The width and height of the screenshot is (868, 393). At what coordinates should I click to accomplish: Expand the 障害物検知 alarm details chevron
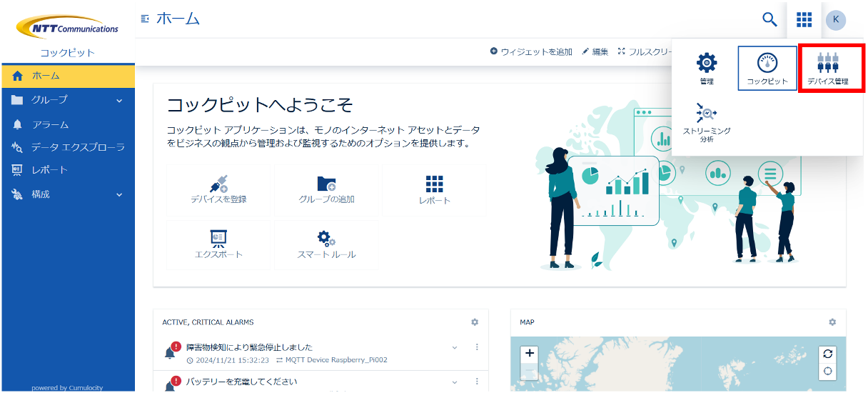tap(455, 348)
